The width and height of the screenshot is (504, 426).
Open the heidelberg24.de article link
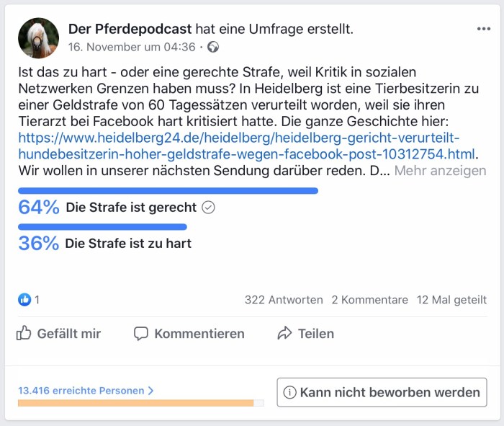coord(238,137)
